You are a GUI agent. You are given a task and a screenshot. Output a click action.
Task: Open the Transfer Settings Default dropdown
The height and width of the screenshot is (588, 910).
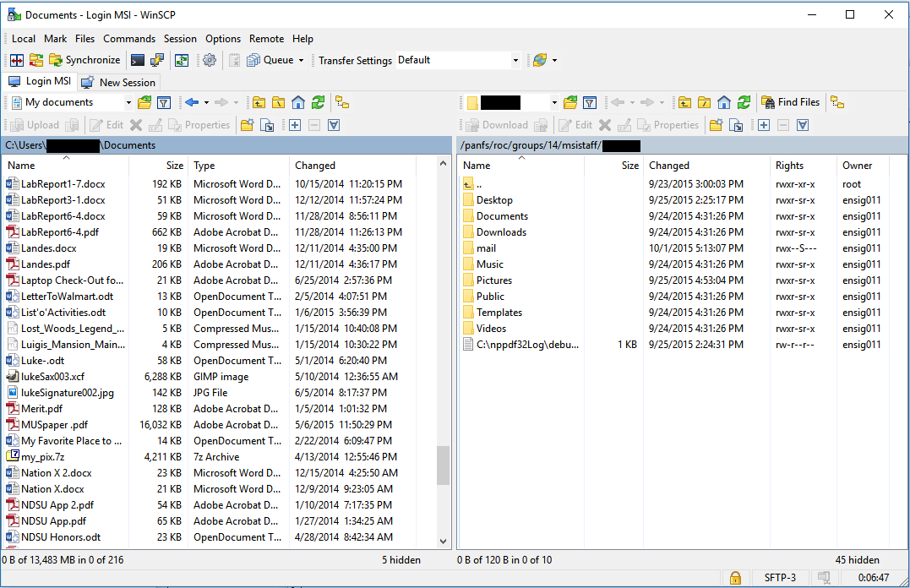pyautogui.click(x=515, y=60)
